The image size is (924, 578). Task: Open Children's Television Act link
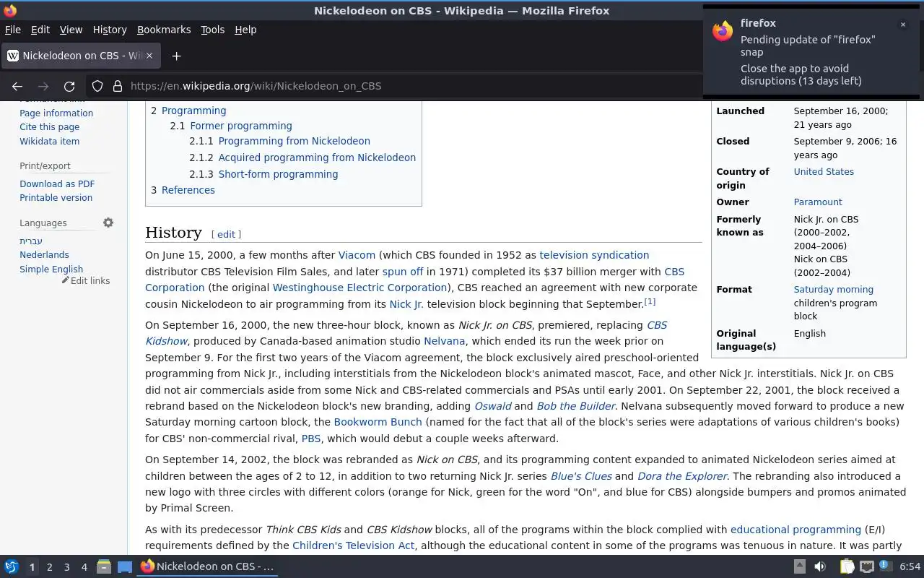(x=354, y=545)
